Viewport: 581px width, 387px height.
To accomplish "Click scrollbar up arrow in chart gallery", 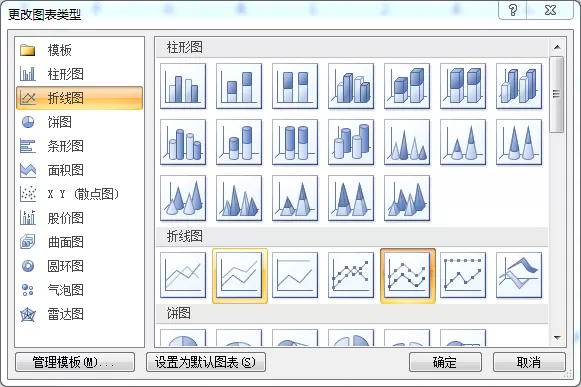I will point(557,47).
